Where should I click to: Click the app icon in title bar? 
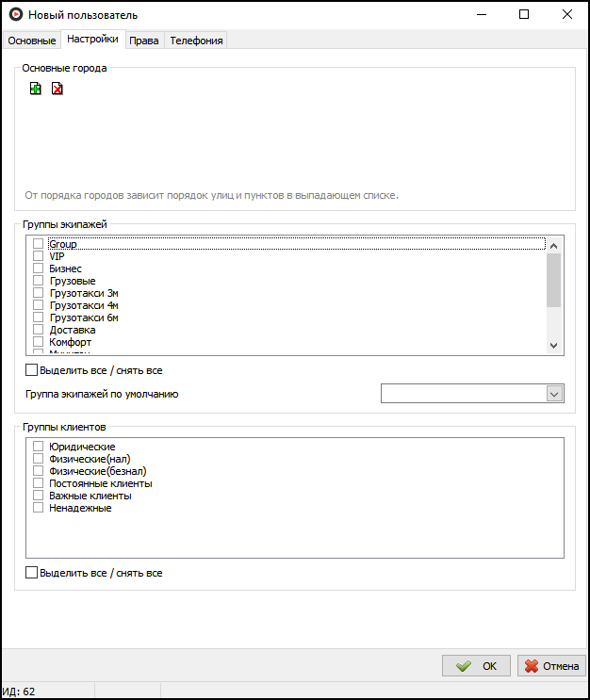click(x=15, y=15)
